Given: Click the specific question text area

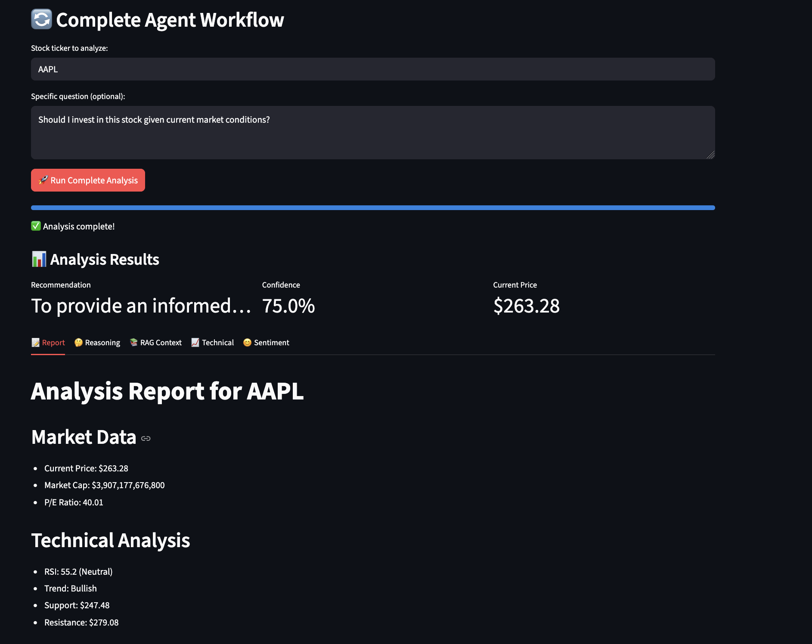Looking at the screenshot, I should [x=373, y=133].
